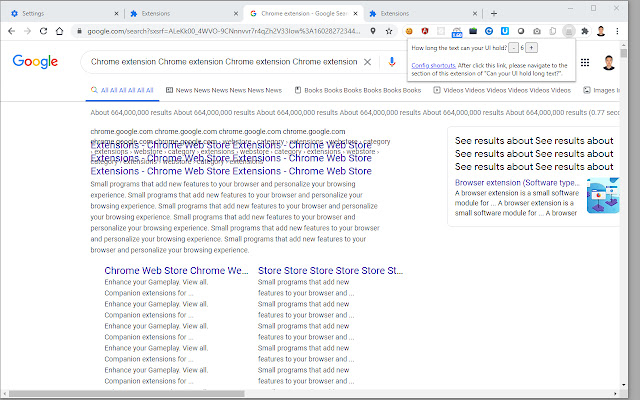This screenshot has height=400, width=640.
Task: Select the Books results tab
Action: click(358, 90)
